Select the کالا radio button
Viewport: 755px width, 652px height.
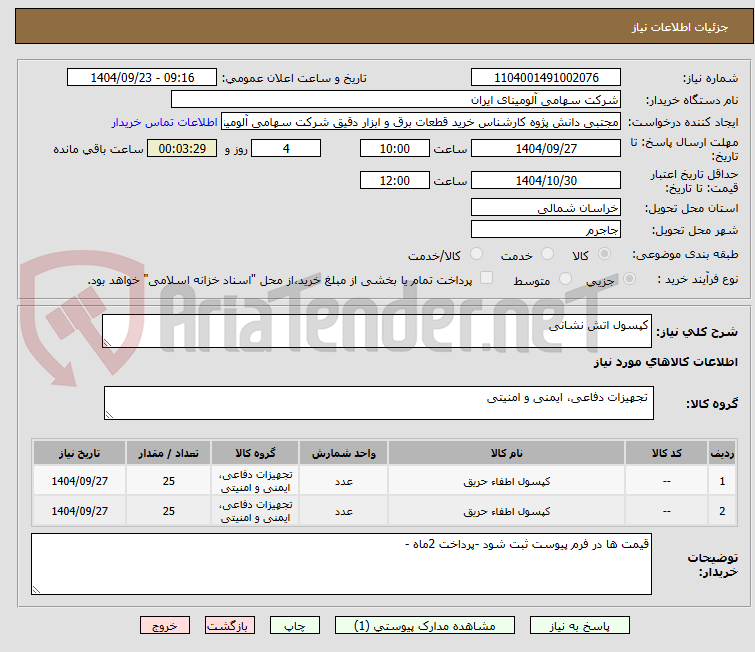(604, 254)
